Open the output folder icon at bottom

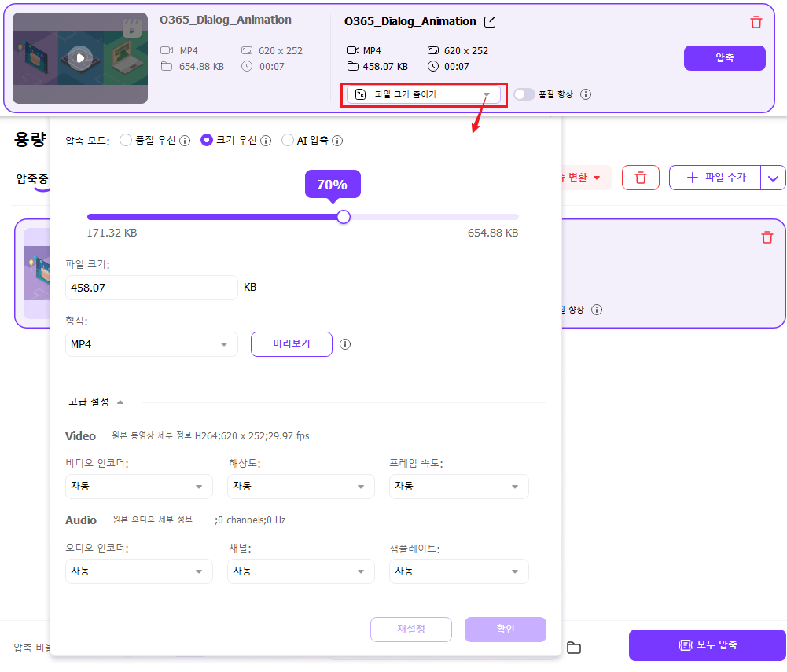click(573, 647)
